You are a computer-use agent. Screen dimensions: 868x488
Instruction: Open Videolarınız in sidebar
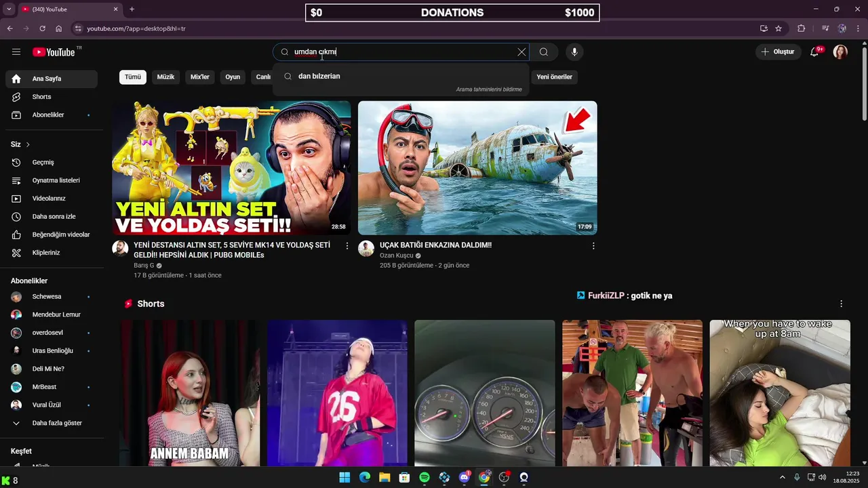click(52, 199)
